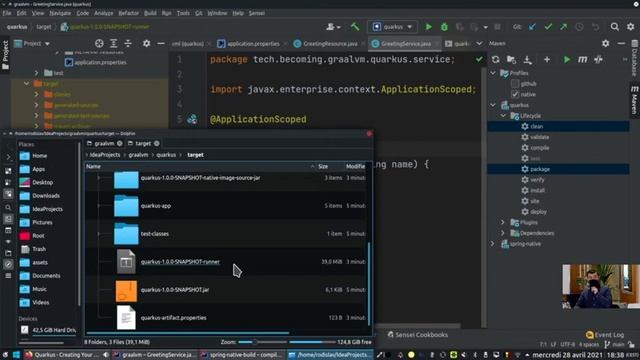
Task: Open the Build menu
Action: (150, 13)
